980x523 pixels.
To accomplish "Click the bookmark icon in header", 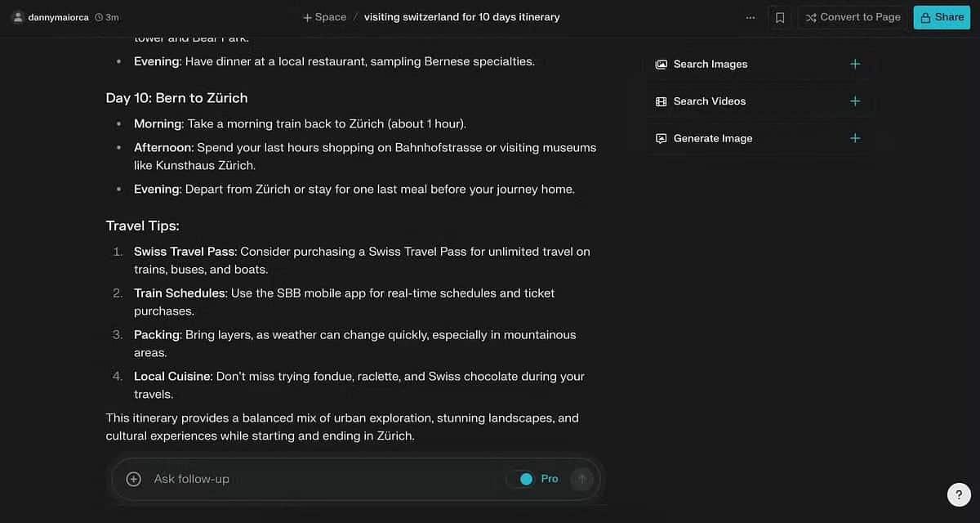I will [x=780, y=17].
